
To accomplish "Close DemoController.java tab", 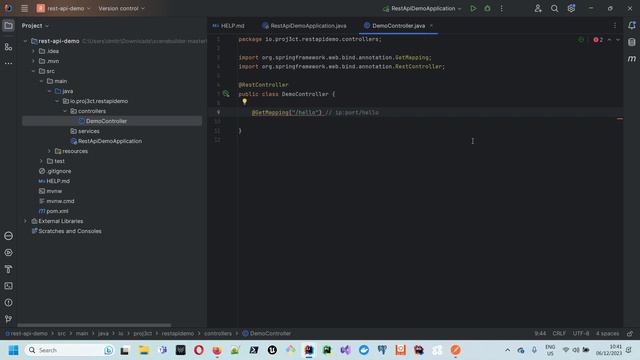I will pos(431,26).
